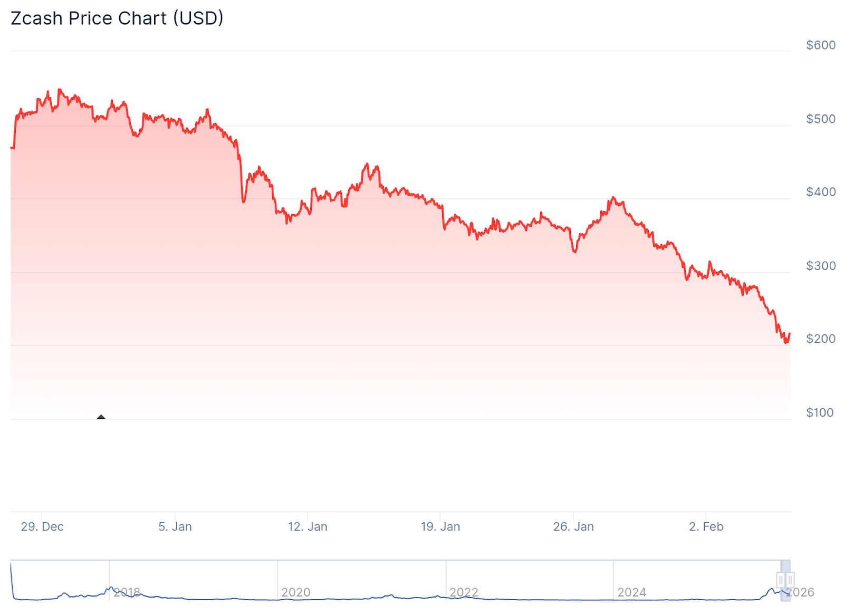Viewport: 844px width, 616px height.
Task: Click the 2. Feb date axis label
Action: [706, 526]
